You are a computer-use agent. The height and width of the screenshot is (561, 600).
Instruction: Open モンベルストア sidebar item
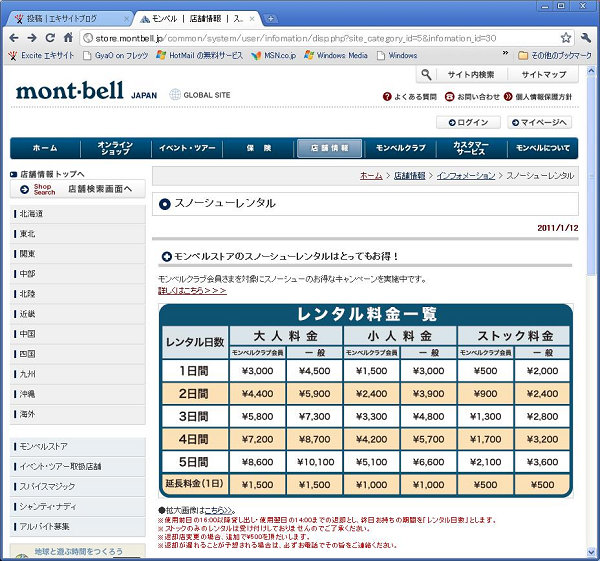point(78,447)
